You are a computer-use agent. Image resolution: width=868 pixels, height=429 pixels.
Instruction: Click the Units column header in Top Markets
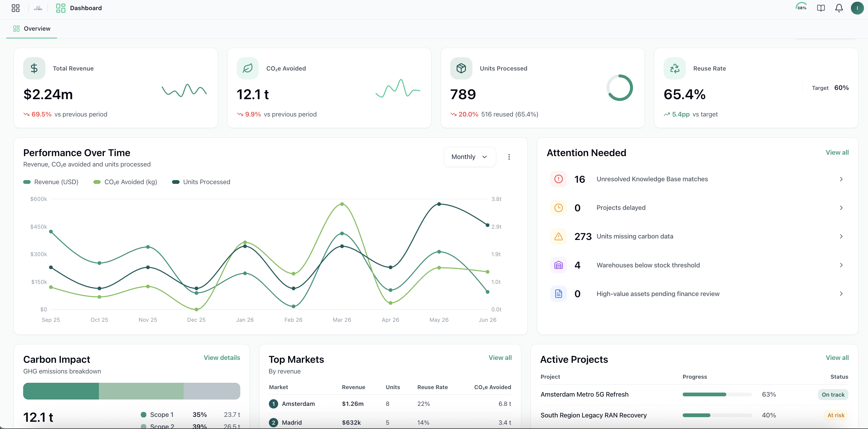coord(393,387)
